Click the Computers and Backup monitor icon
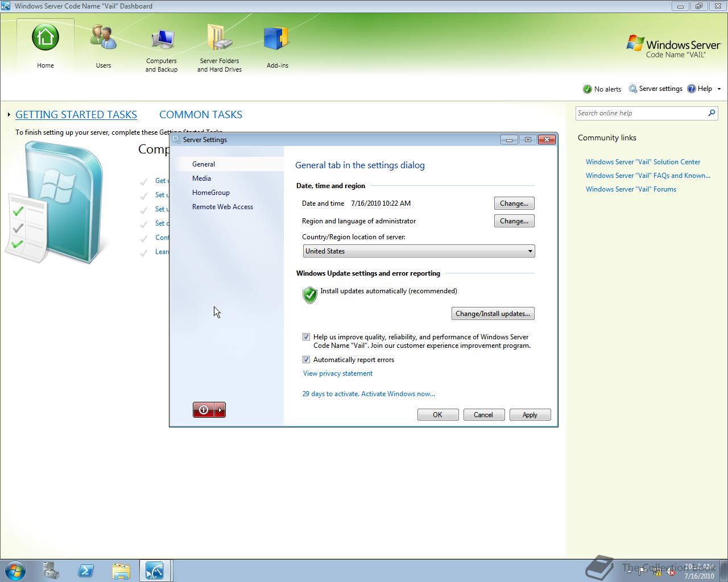The height and width of the screenshot is (582, 728). 162,39
